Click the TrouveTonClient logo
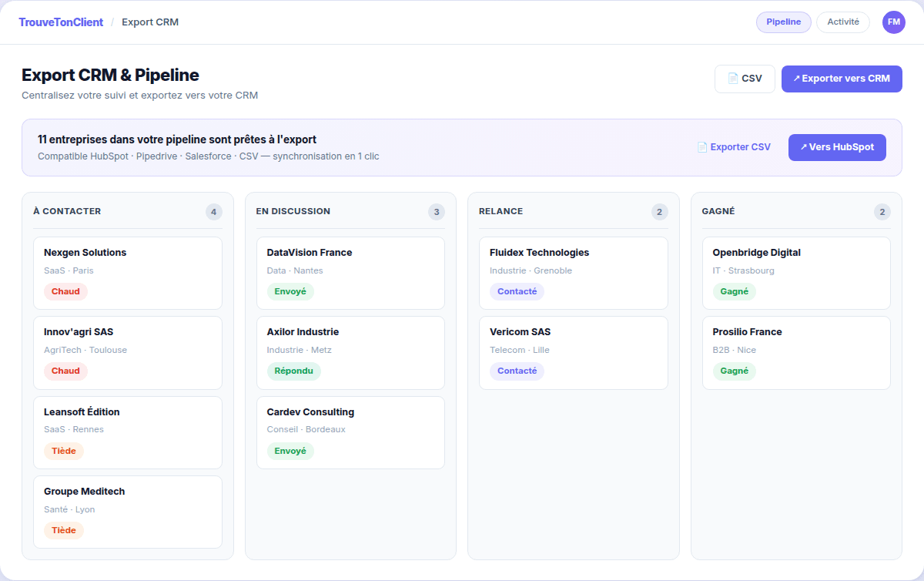This screenshot has width=924, height=581. pyautogui.click(x=61, y=22)
